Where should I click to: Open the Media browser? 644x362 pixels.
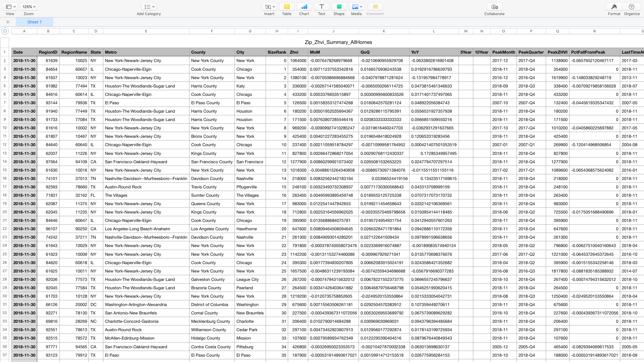(x=355, y=7)
